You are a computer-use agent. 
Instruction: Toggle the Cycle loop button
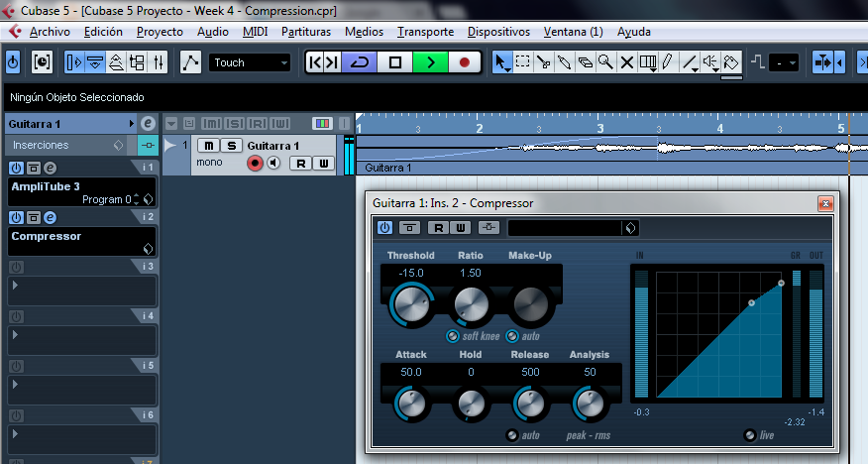click(359, 62)
